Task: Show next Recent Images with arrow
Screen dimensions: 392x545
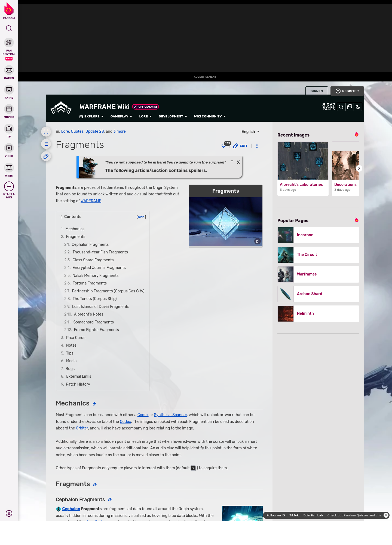Action: pos(359,168)
